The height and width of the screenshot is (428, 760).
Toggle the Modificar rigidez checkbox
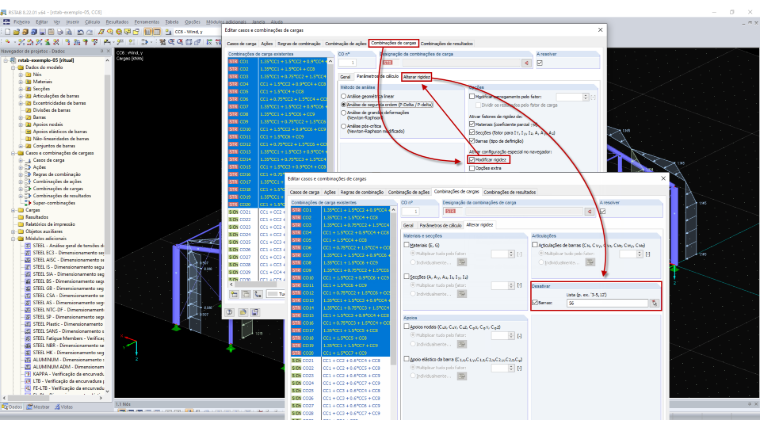pyautogui.click(x=472, y=159)
